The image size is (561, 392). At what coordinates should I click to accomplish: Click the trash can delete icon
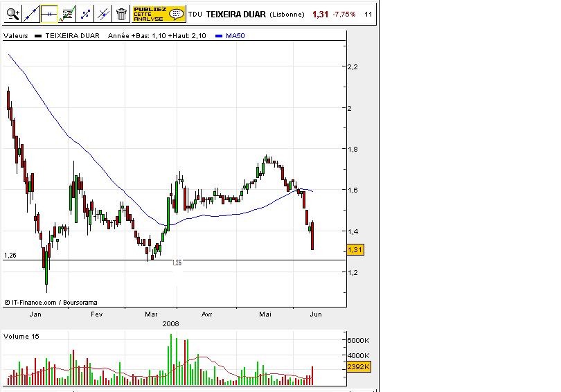pyautogui.click(x=121, y=15)
